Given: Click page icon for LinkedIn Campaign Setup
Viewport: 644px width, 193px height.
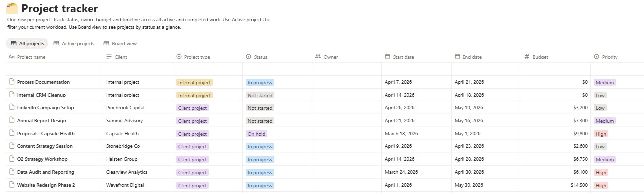Looking at the screenshot, I should click(12, 107).
